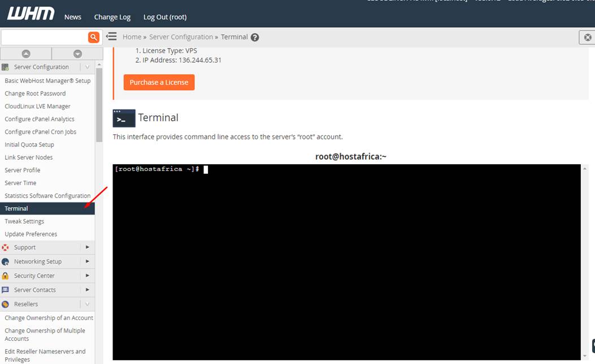
Task: Collapse all sidebar sections up-arrow button
Action: coord(26,54)
